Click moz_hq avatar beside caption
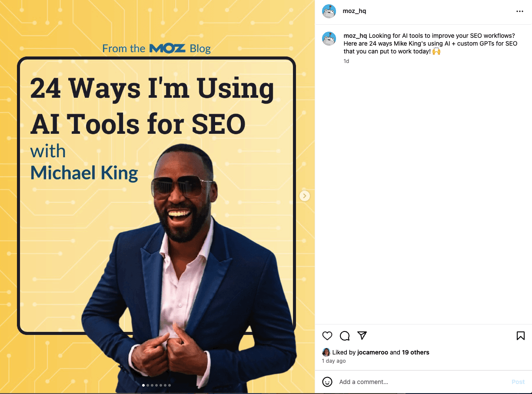The height and width of the screenshot is (394, 532). pyautogui.click(x=329, y=39)
